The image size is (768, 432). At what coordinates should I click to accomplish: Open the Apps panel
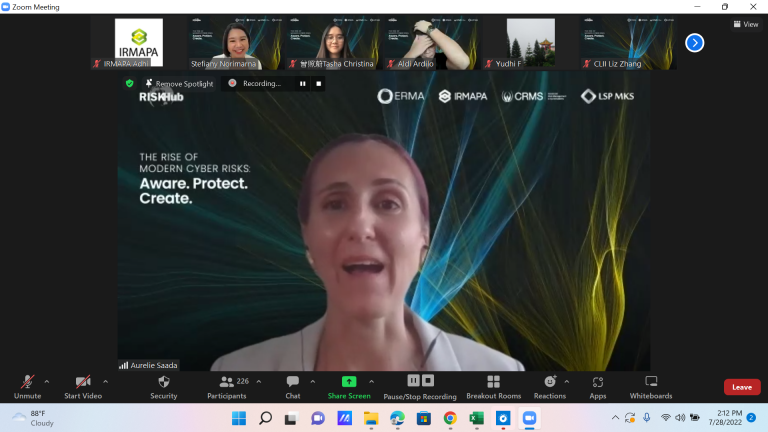pyautogui.click(x=597, y=383)
